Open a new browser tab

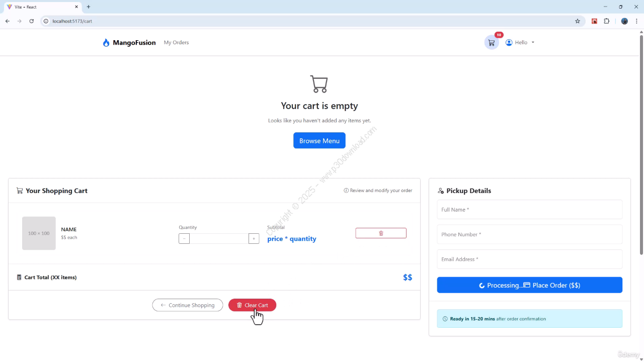pyautogui.click(x=89, y=7)
